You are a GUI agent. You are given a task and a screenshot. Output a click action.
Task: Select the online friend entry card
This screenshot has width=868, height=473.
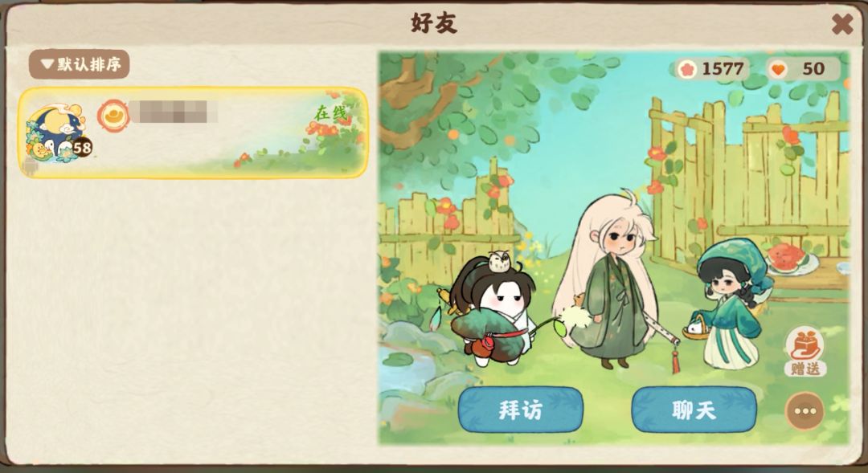(193, 133)
